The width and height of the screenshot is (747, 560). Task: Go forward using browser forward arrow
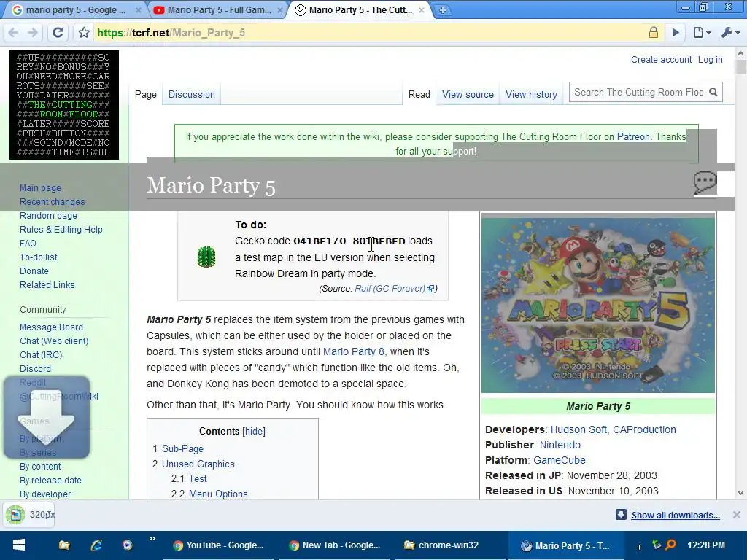[32, 32]
